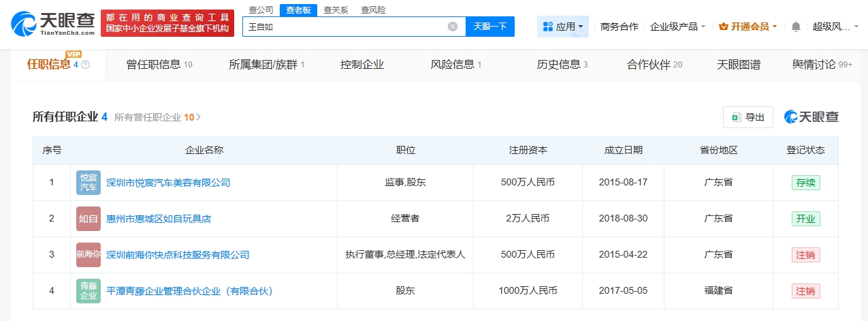The height and width of the screenshot is (321, 868).
Task: Click the TianYanCha logo in header
Action: pos(52,23)
